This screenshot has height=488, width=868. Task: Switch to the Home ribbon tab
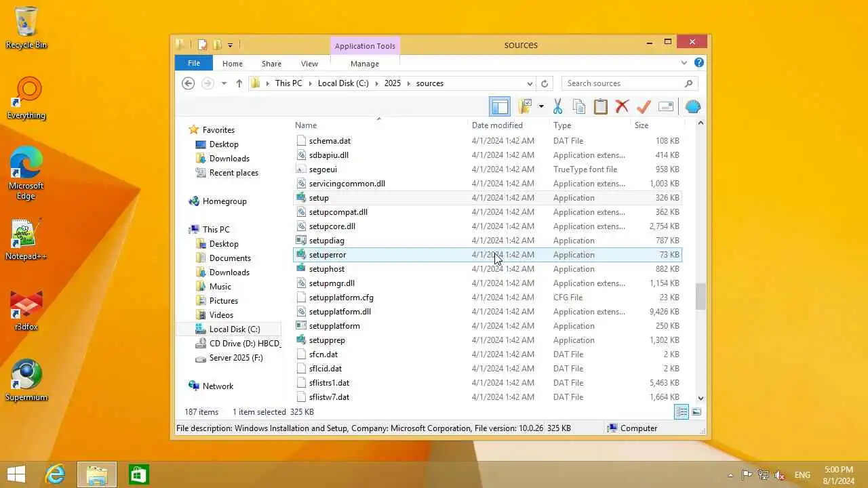(x=233, y=64)
